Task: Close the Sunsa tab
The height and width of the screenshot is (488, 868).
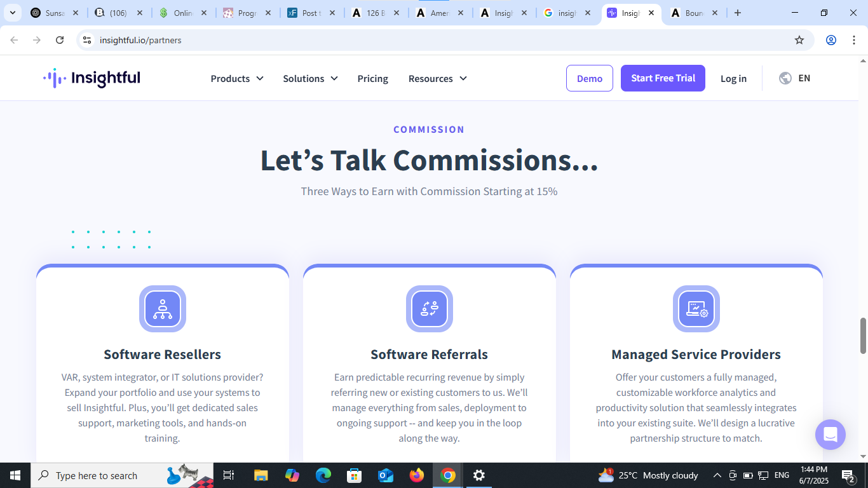Action: [x=76, y=13]
